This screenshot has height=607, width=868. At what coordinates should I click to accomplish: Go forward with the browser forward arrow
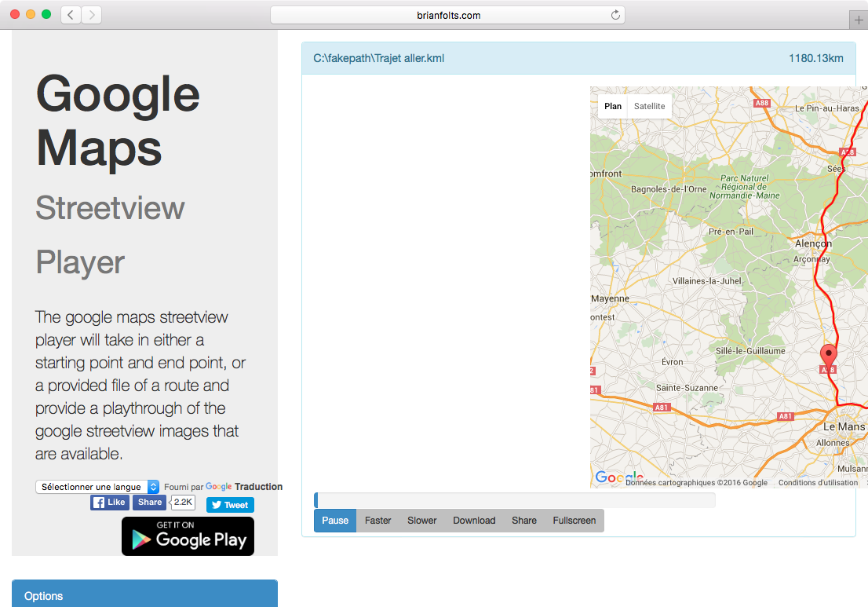pos(91,15)
